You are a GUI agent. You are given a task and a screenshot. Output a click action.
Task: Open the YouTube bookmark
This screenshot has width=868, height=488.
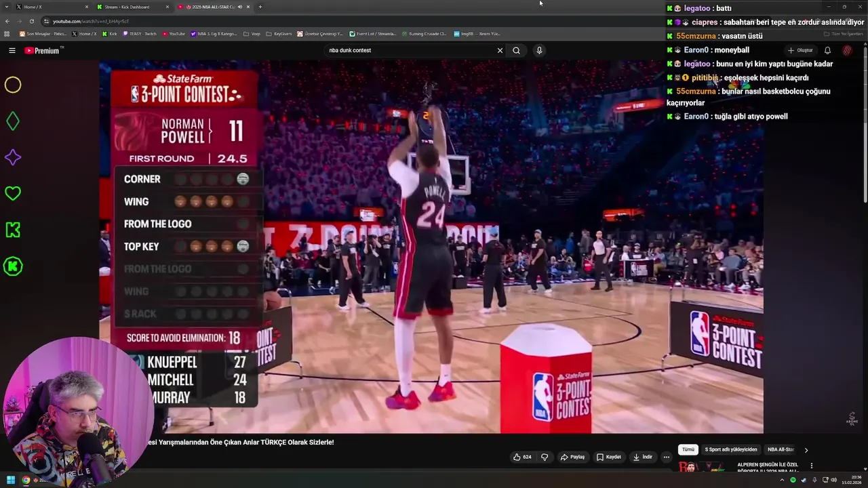pyautogui.click(x=173, y=33)
